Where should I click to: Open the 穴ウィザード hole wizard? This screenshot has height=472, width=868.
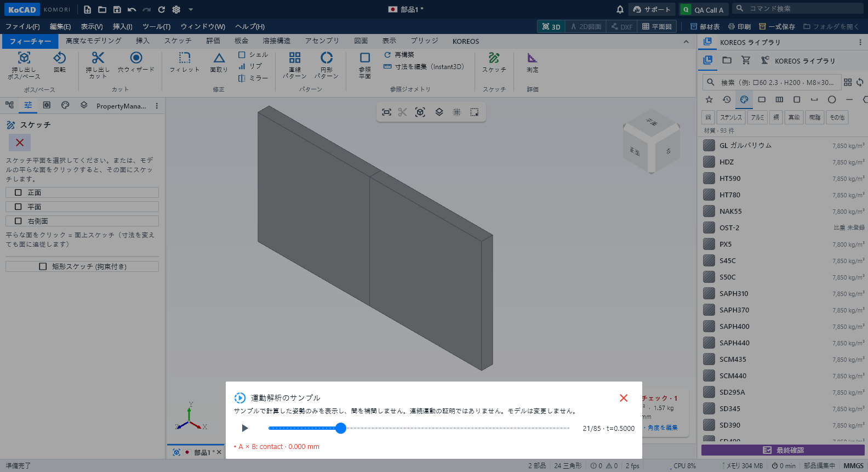tap(136, 62)
